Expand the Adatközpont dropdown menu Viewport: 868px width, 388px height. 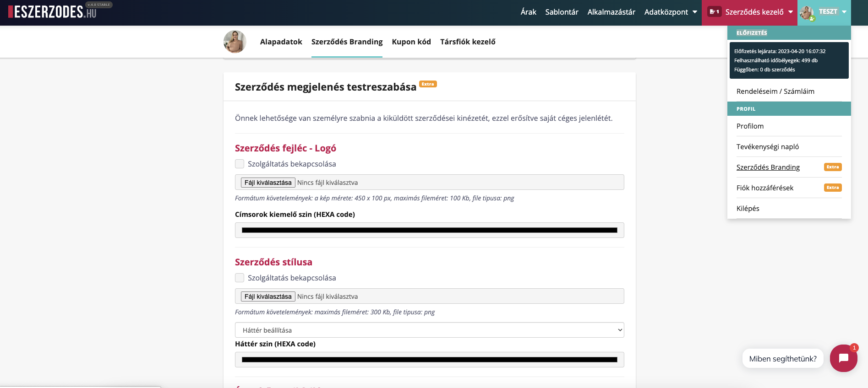[x=670, y=12]
